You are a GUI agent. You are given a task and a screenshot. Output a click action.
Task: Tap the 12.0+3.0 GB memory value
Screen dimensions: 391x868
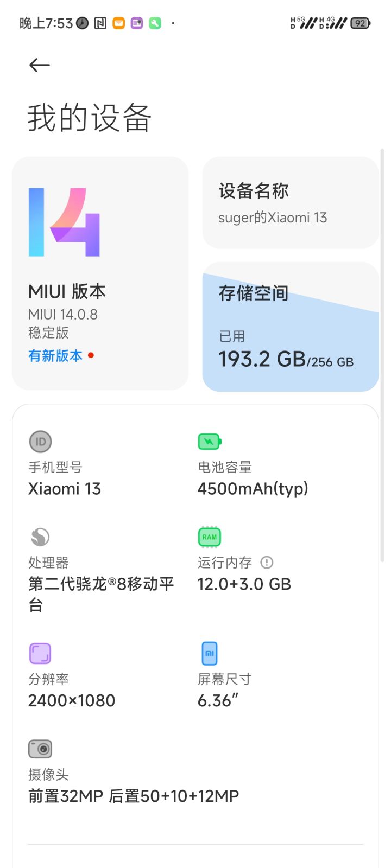[x=244, y=584]
